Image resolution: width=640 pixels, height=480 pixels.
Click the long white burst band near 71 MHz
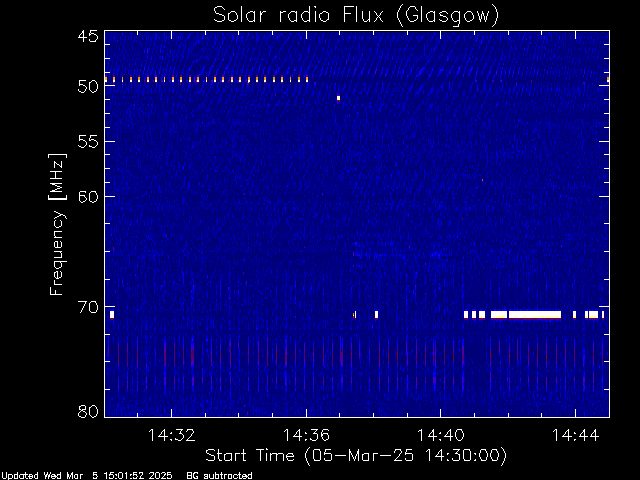535,314
